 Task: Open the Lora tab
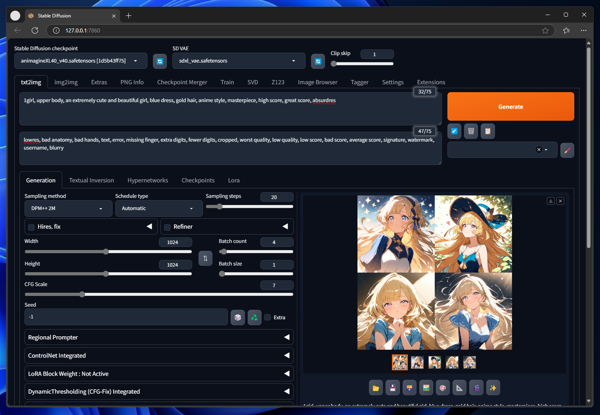tap(234, 181)
